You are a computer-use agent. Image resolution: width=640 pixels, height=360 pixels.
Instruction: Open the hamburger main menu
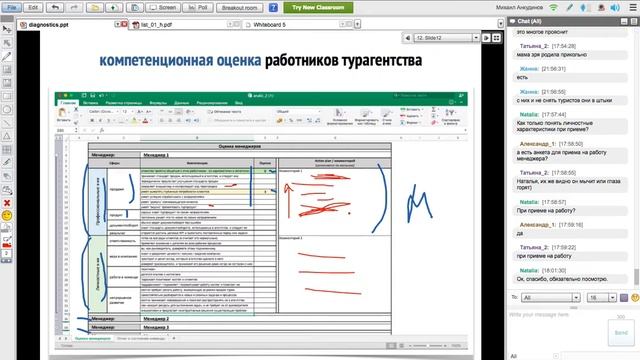click(x=633, y=7)
